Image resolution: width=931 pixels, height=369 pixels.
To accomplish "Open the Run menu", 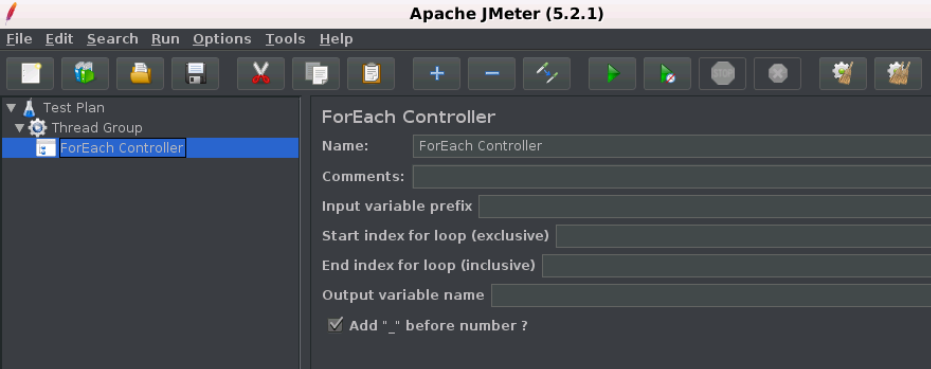I will coord(165,39).
